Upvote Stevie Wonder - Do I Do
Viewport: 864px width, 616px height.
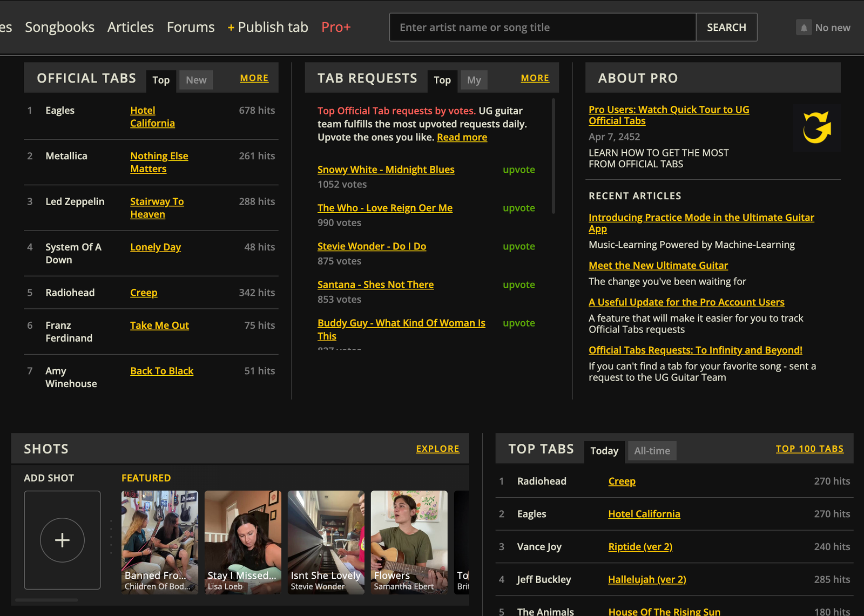[x=519, y=246]
